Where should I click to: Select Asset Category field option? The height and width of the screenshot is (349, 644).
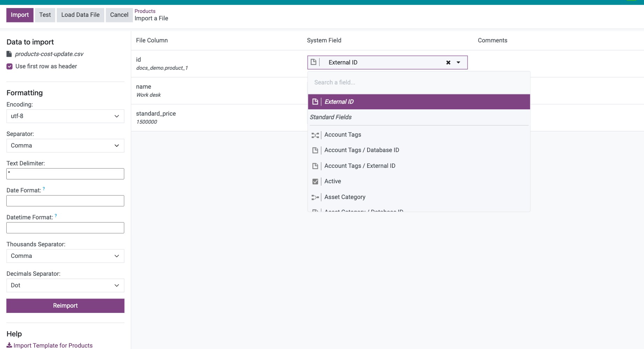click(419, 197)
